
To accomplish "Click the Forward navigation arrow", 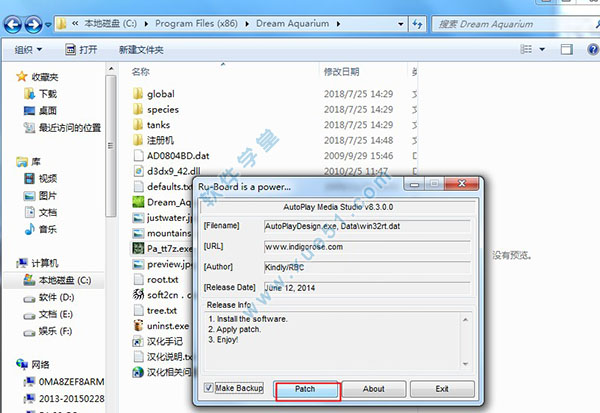I will [x=33, y=24].
